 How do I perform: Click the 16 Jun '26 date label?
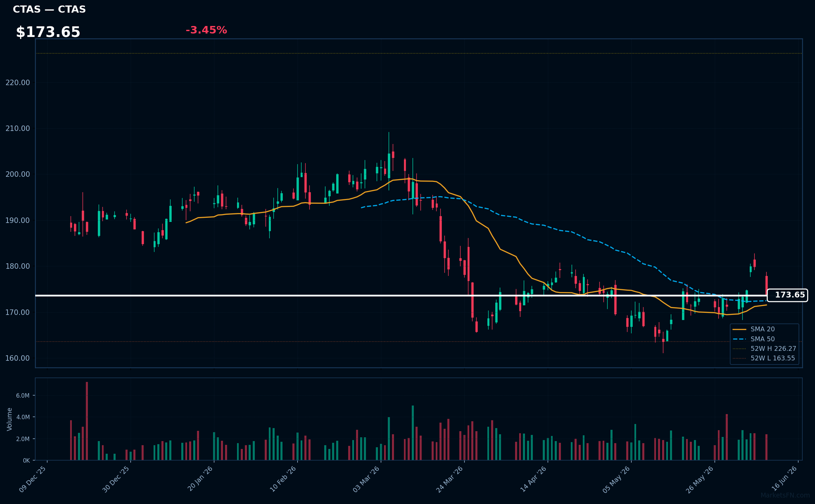784,478
